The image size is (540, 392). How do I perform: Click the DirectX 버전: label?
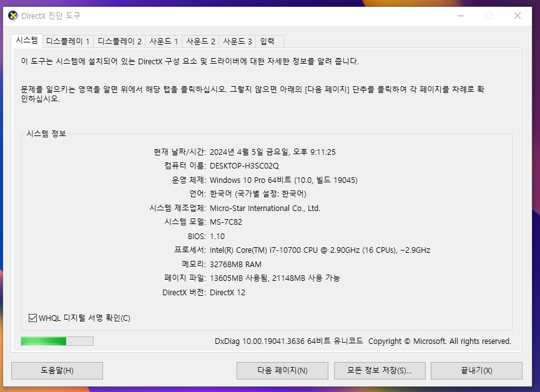pyautogui.click(x=184, y=293)
